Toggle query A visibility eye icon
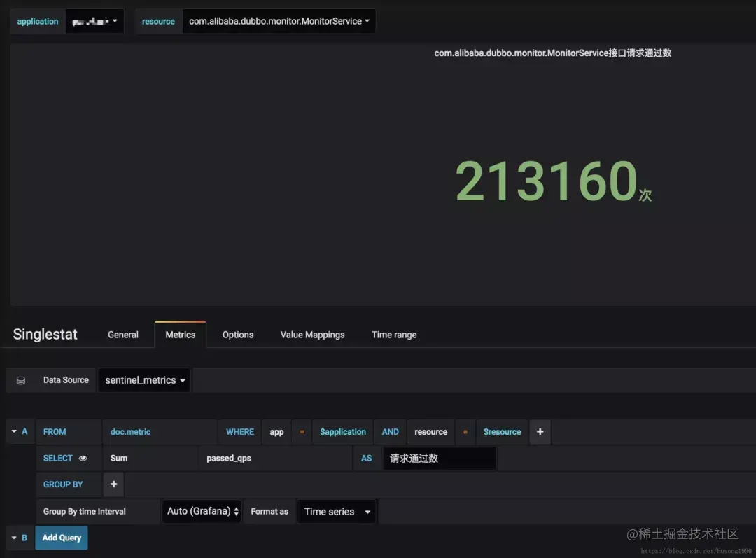This screenshot has width=756, height=558. click(83, 458)
